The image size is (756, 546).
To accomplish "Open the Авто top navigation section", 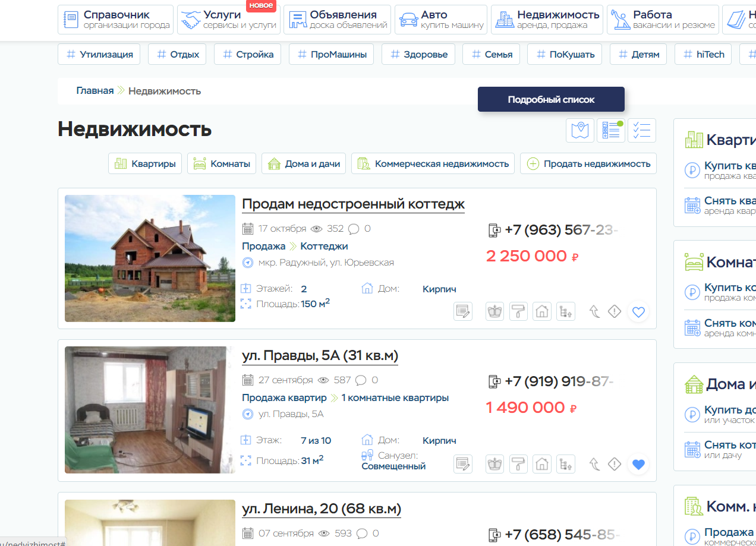I will coord(441,20).
